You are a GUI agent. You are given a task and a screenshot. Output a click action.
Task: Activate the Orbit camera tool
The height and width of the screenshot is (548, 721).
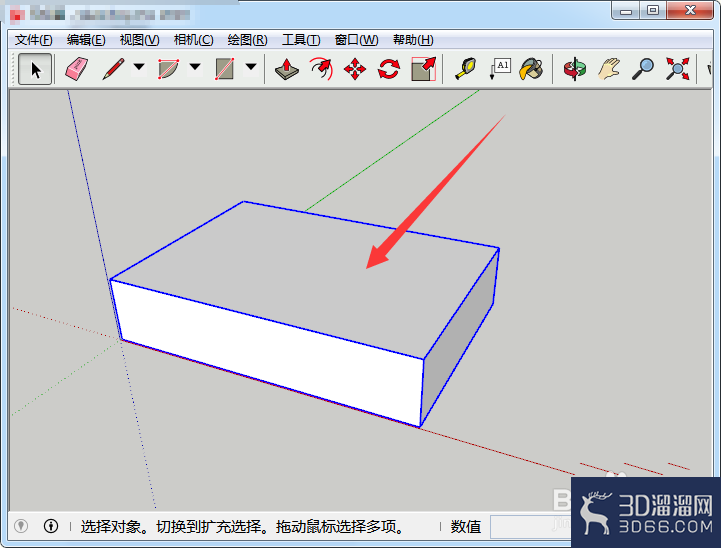click(574, 69)
